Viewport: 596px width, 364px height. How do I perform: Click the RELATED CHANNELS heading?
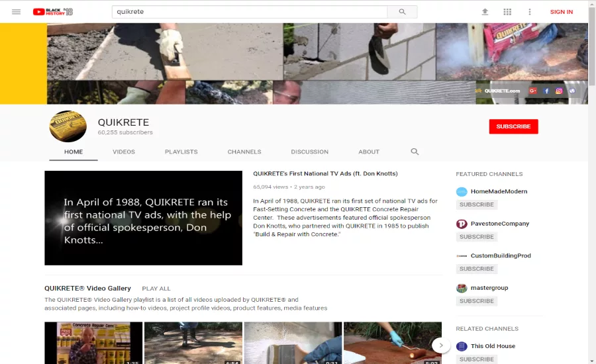[487, 329]
